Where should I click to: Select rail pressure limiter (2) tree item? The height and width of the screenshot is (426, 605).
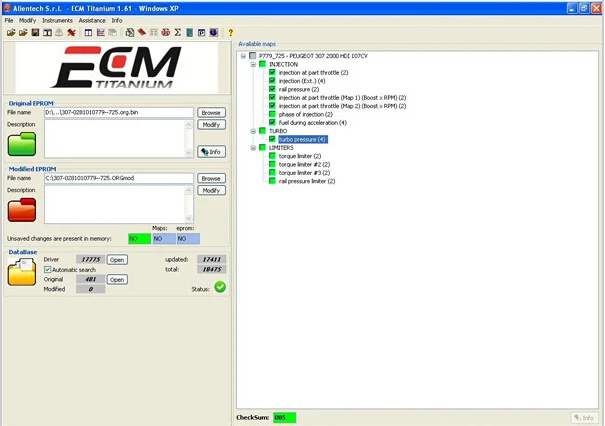tap(307, 181)
